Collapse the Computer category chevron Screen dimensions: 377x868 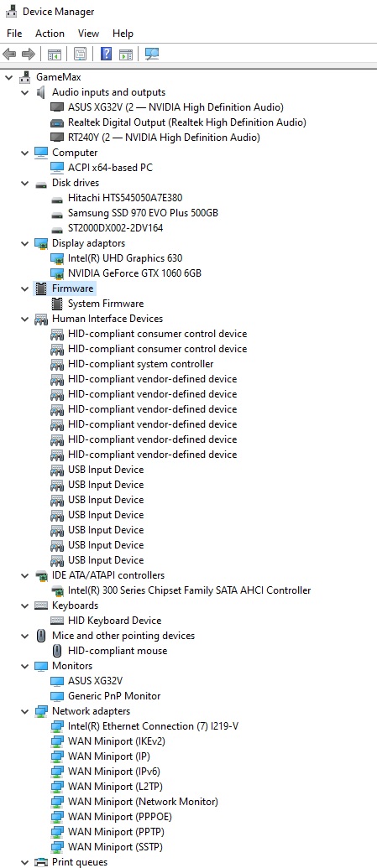pyautogui.click(x=25, y=153)
